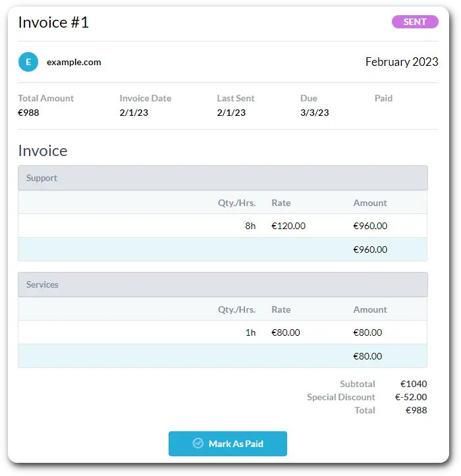Select the Invoice #1 title

(53, 22)
